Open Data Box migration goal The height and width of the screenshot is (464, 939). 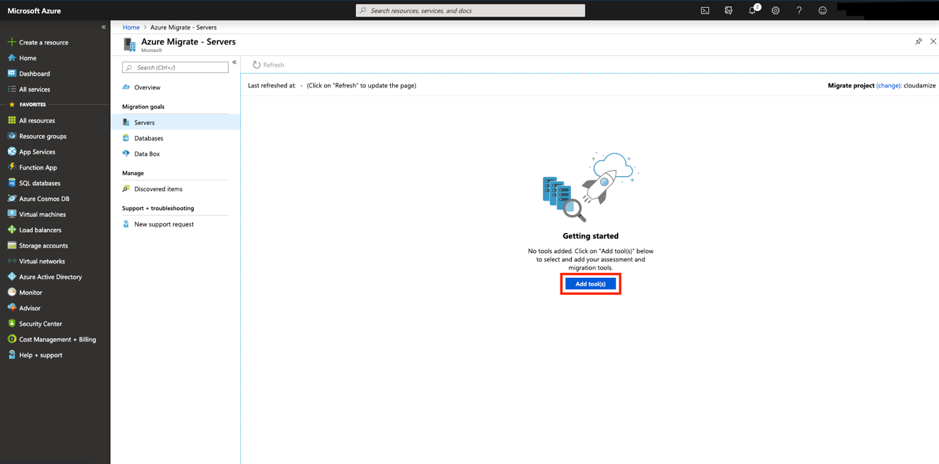pos(147,154)
